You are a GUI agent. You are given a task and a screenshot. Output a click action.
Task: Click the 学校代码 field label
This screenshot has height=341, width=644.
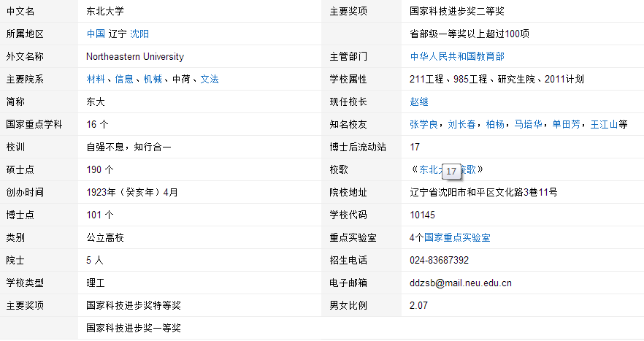tap(348, 215)
